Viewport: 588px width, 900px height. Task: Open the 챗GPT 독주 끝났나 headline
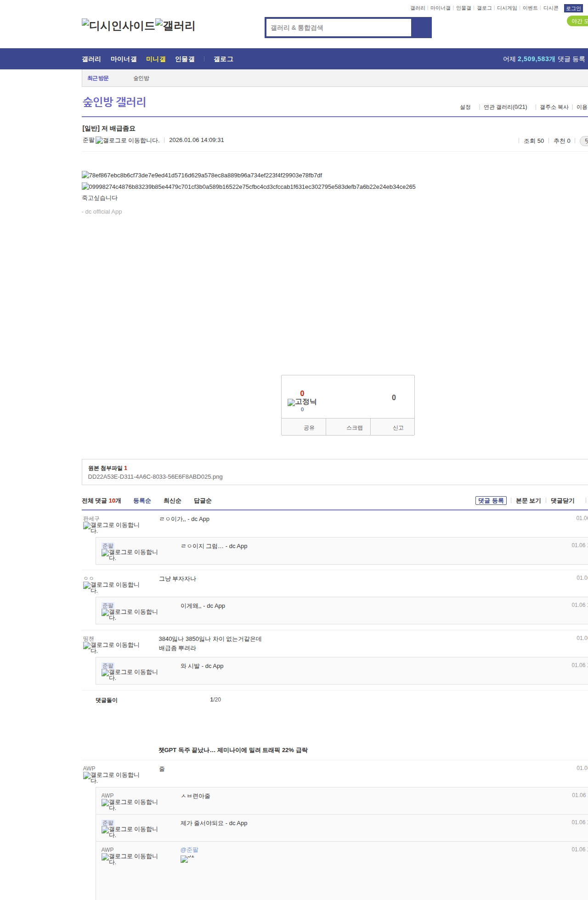233,750
